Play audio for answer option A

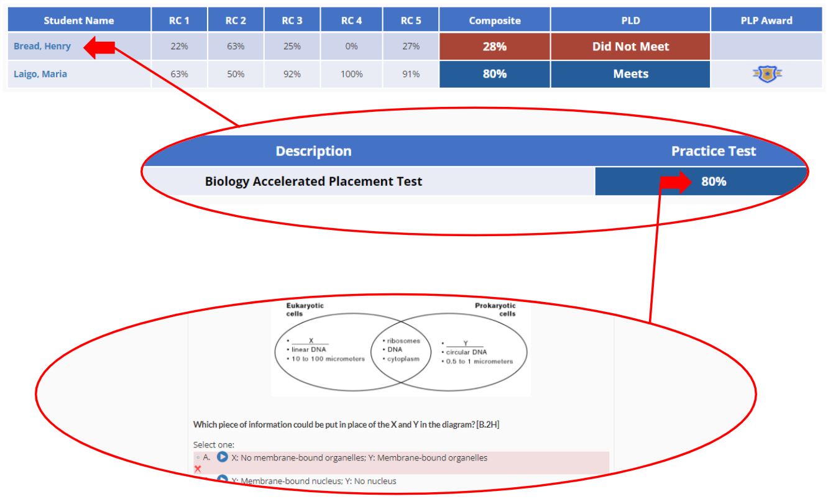(223, 457)
